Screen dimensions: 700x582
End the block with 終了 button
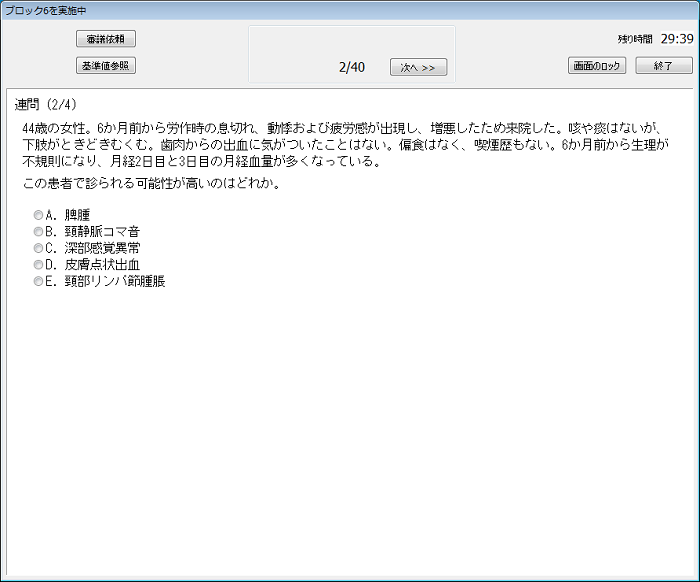(664, 66)
